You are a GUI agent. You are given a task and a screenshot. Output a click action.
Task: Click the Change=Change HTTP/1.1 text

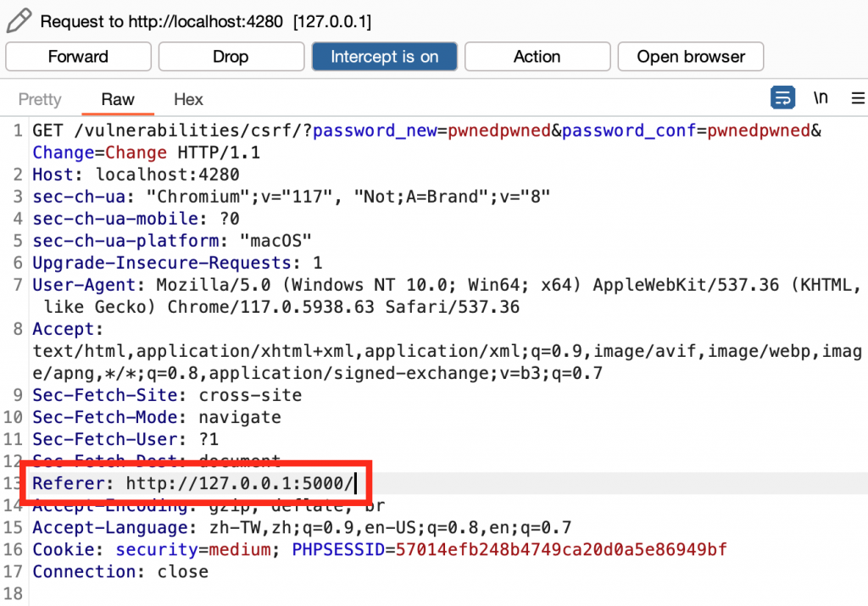click(146, 153)
